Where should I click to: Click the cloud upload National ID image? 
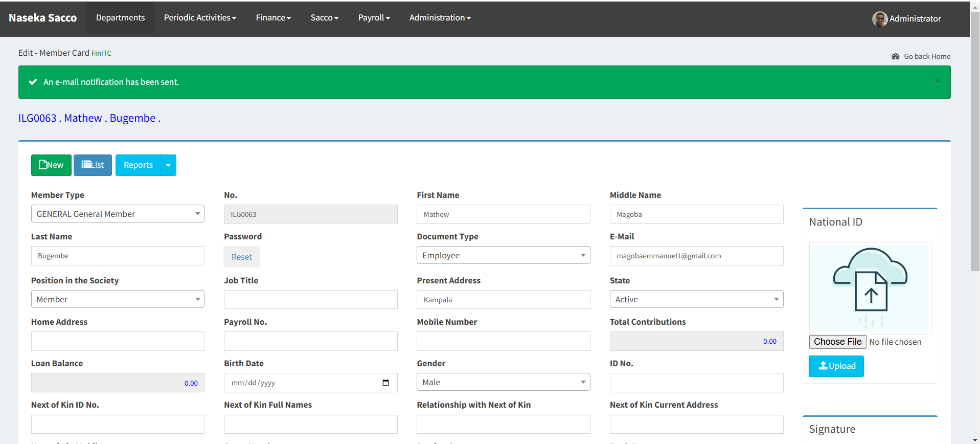click(870, 288)
